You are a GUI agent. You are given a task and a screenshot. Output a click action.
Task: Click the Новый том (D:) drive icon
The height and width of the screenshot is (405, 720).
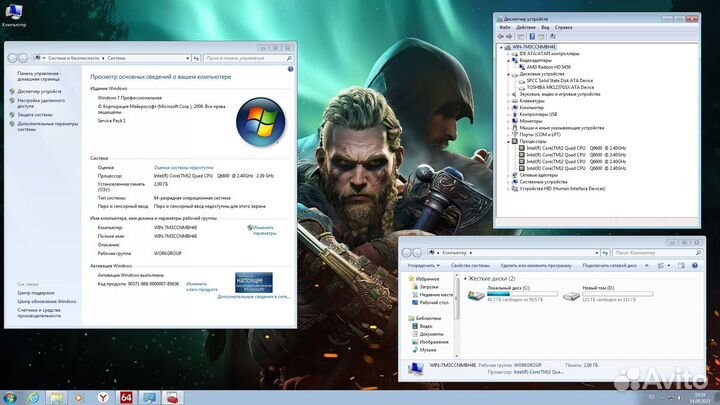[x=571, y=296]
